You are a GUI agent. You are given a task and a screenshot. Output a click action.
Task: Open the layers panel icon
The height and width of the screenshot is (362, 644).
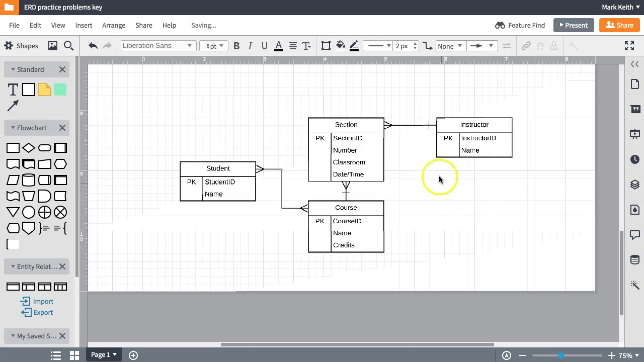(635, 185)
